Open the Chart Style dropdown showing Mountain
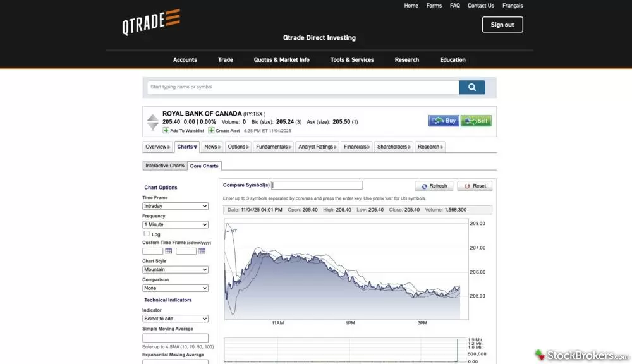This screenshot has width=632, height=364. click(175, 269)
